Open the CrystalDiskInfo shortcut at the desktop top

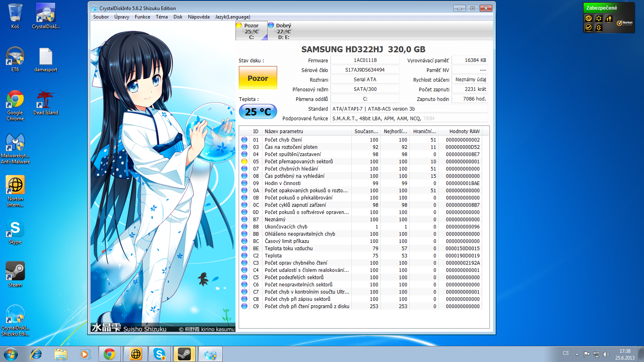pyautogui.click(x=45, y=16)
